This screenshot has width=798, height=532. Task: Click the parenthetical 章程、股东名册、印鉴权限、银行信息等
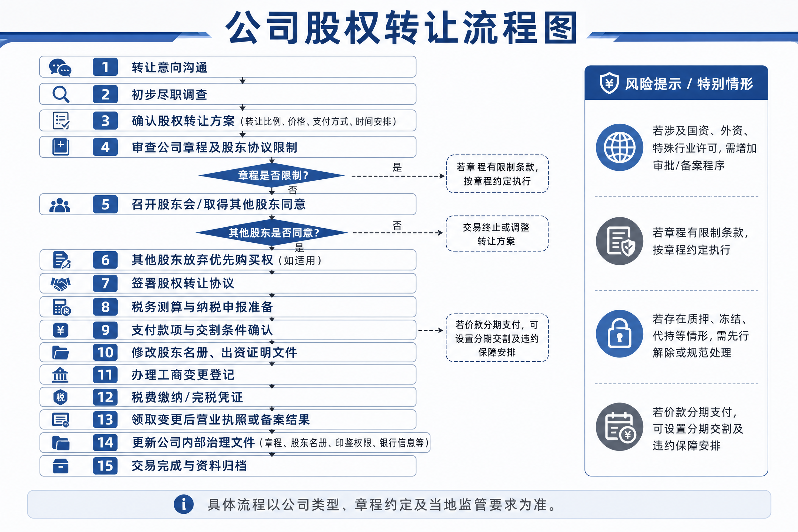coord(344,443)
